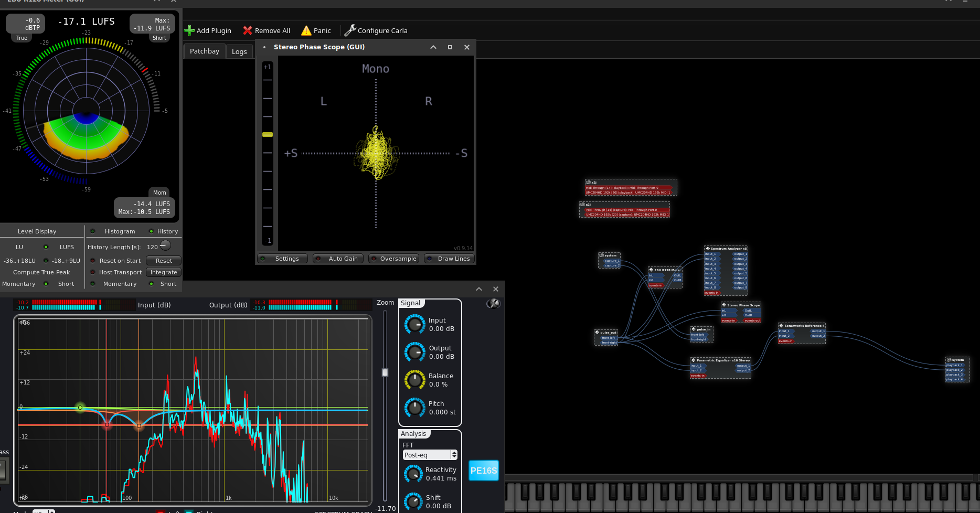This screenshot has height=513, width=980.
Task: Click the equalizer Zoom slider handle
Action: pos(385,372)
